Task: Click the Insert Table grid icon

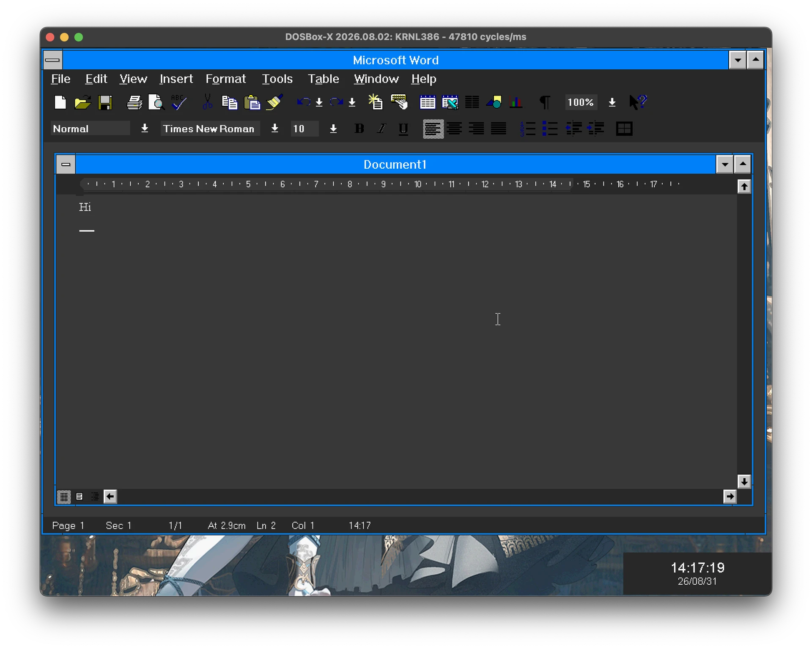Action: pos(428,102)
